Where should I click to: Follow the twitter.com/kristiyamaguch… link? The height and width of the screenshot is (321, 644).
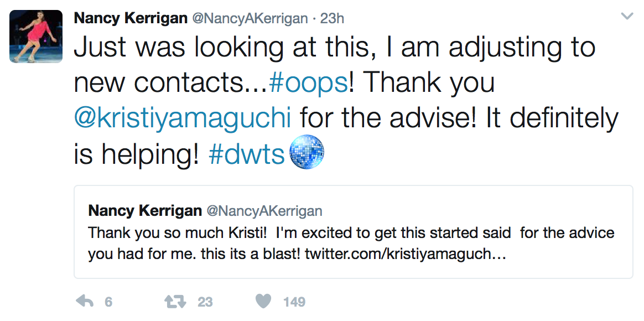[x=404, y=254]
